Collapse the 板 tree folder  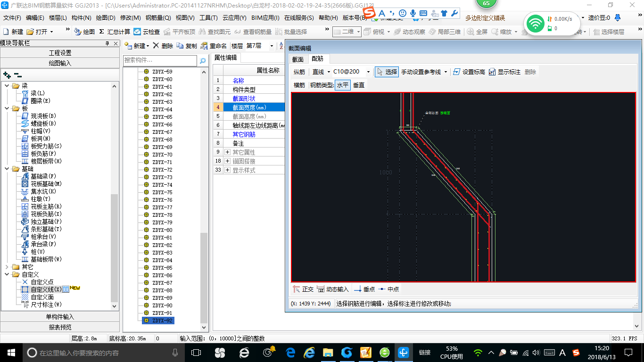point(7,108)
